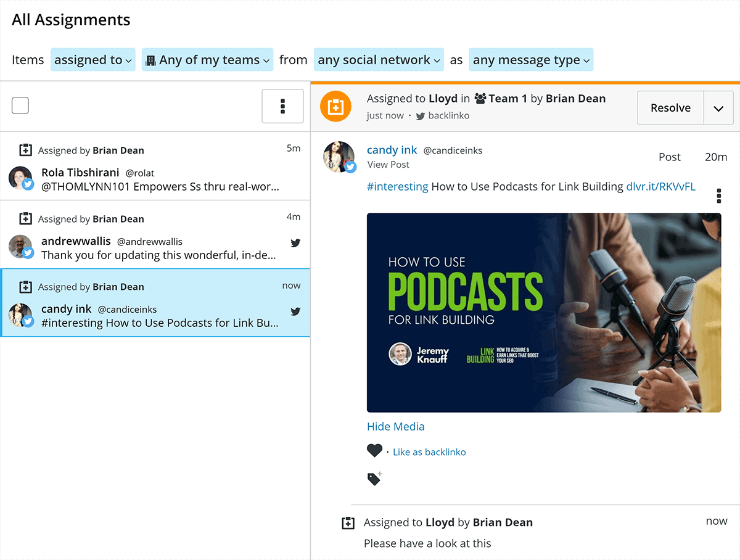Viewport: 740px width, 560px height.
Task: Click the #interesting hashtag link
Action: click(398, 186)
